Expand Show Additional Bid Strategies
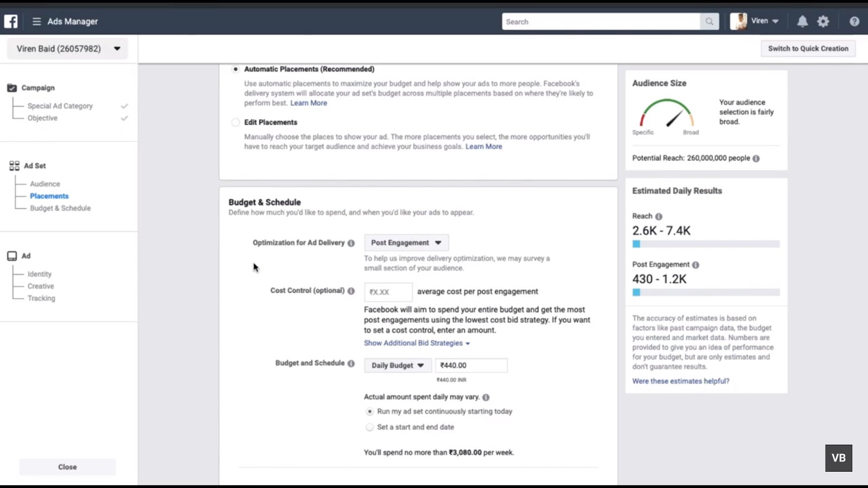Viewport: 868px width, 488px height. point(417,343)
